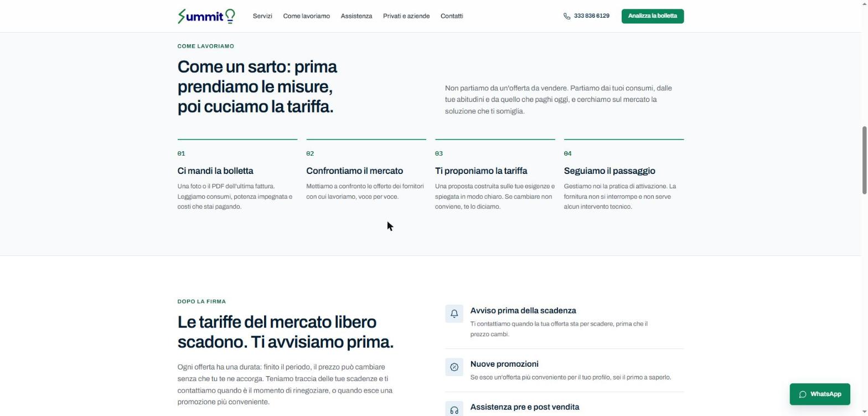This screenshot has width=868, height=416.
Task: Click the heading 'Ti proponiamo la tariffa'
Action: (x=481, y=171)
